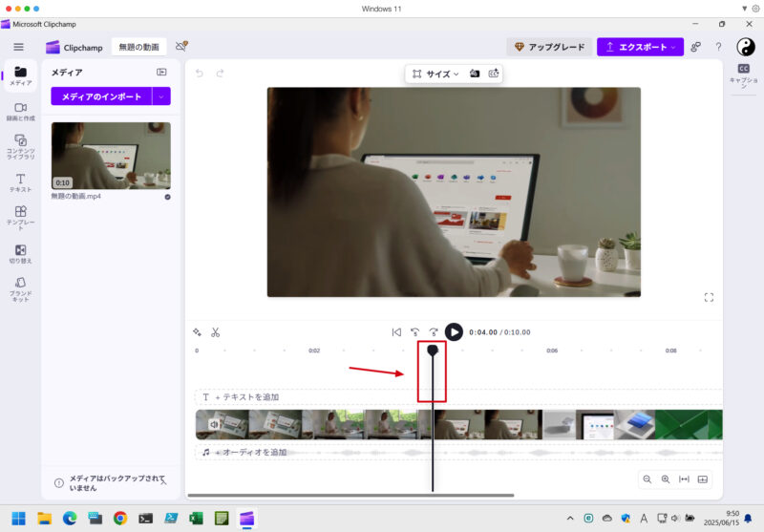
Task: Expand the メディアのインポート dropdown arrow
Action: point(161,96)
